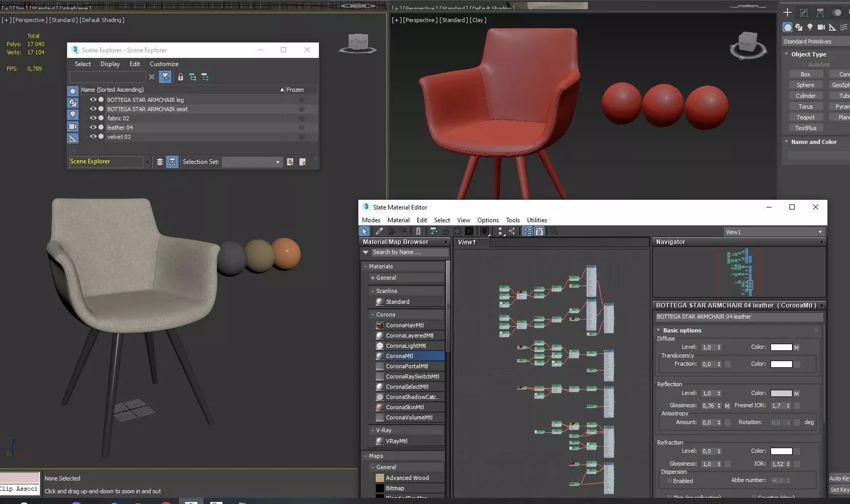Open the Scene Explorer name dropdown arrow
The image size is (850, 504).
(147, 162)
